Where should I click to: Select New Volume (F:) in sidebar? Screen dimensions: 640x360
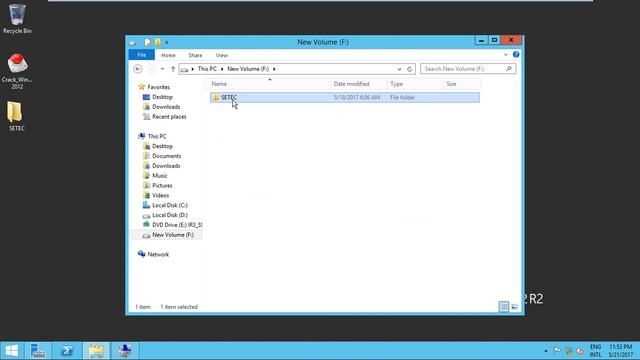click(173, 235)
